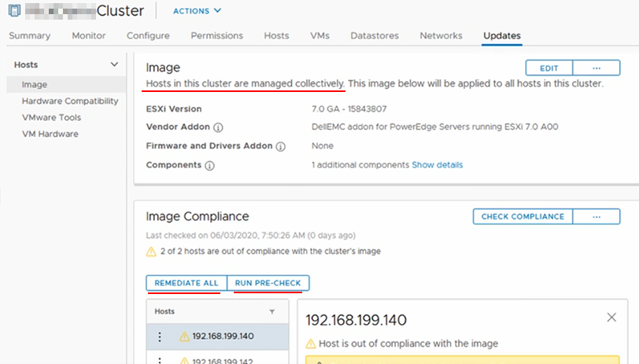Select the VMs tab
Screen dimensions: 639x364
tap(319, 36)
